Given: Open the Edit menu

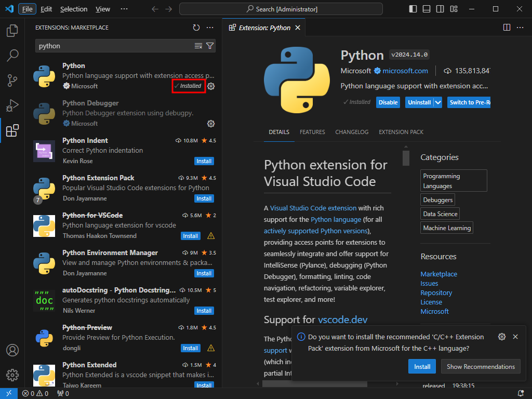Looking at the screenshot, I should click(x=46, y=9).
